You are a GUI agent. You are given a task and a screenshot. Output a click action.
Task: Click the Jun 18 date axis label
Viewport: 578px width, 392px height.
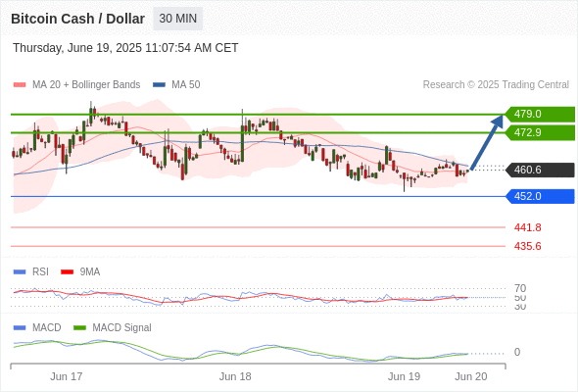coord(235,376)
